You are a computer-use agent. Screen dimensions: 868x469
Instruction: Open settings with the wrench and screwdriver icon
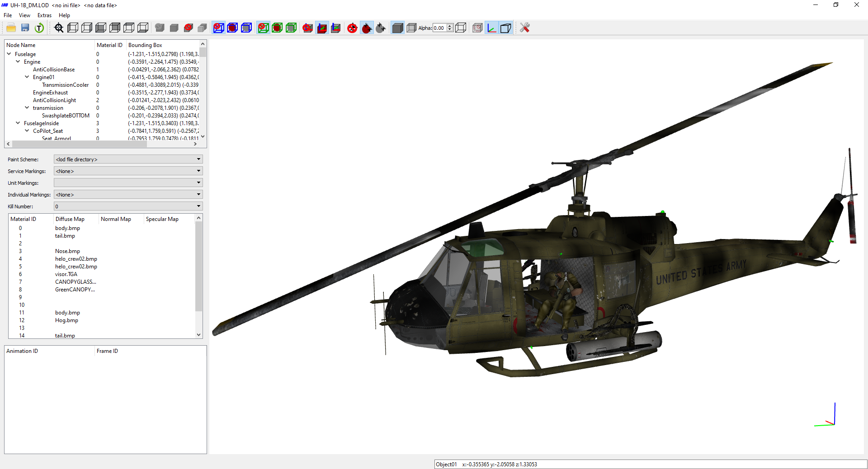pyautogui.click(x=524, y=28)
